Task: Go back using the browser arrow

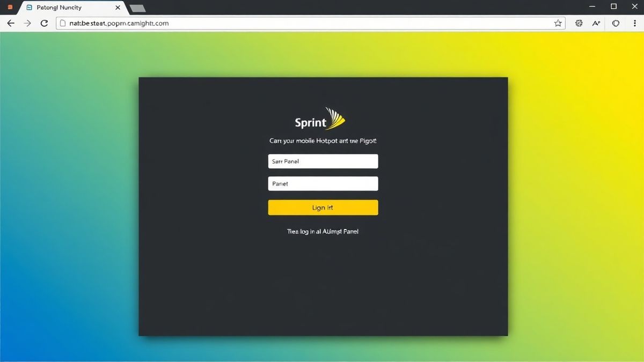Action: tap(10, 23)
